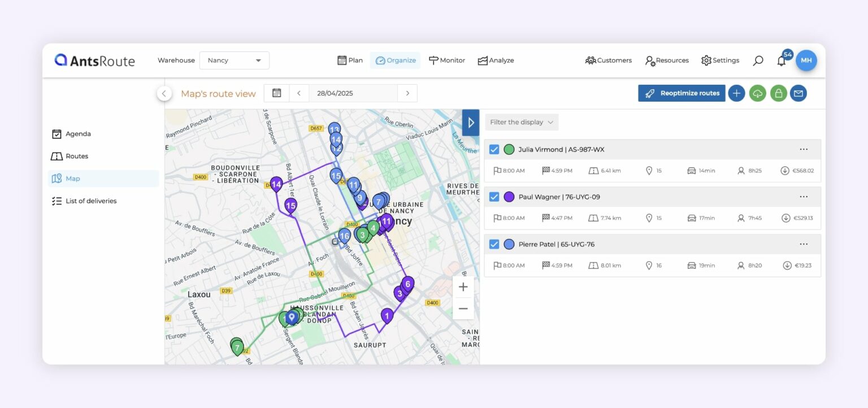
Task: Uncheck Pierre Patel's route checkbox
Action: click(x=494, y=244)
